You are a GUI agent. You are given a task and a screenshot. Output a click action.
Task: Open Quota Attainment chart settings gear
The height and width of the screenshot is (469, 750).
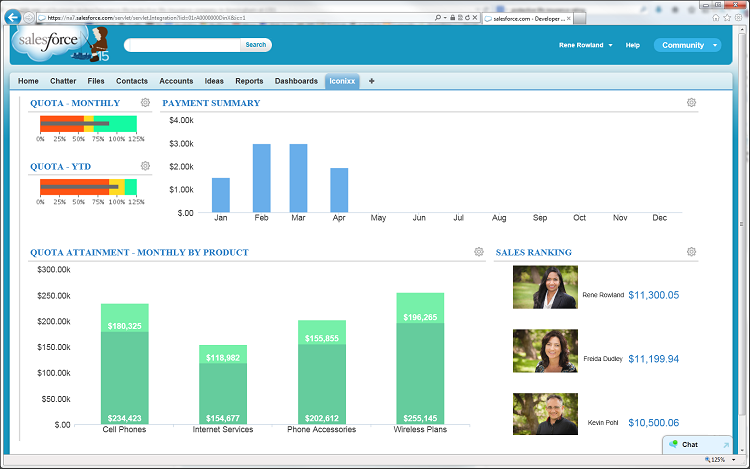point(479,252)
